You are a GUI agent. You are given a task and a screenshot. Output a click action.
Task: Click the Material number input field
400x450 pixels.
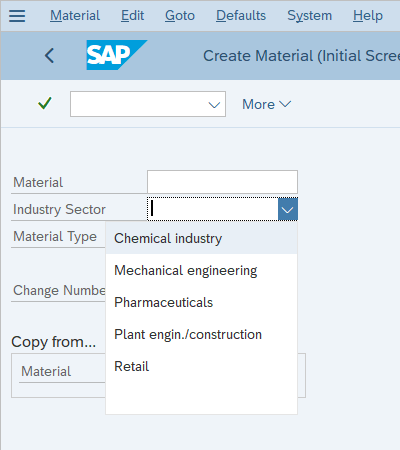(x=222, y=182)
